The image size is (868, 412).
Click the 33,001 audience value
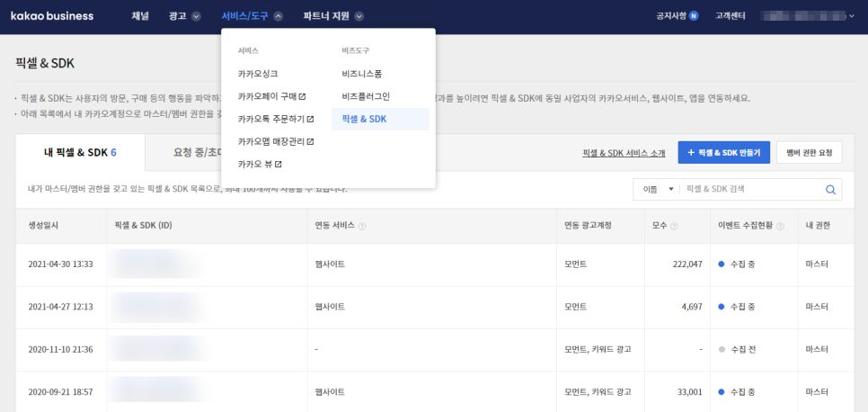pos(690,392)
